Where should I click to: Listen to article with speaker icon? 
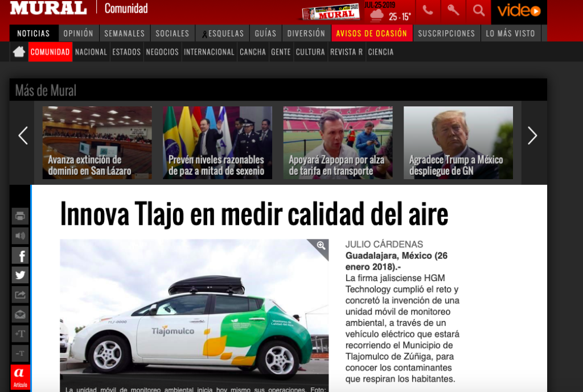point(20,236)
